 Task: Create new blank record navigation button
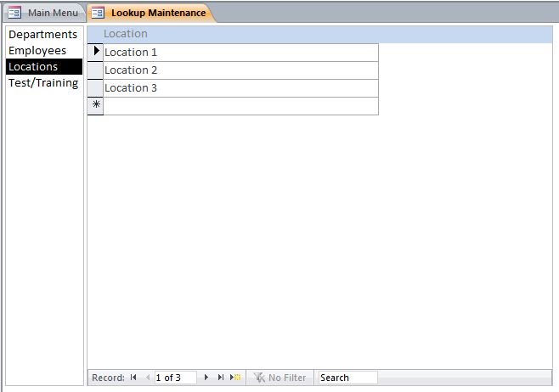pos(235,378)
